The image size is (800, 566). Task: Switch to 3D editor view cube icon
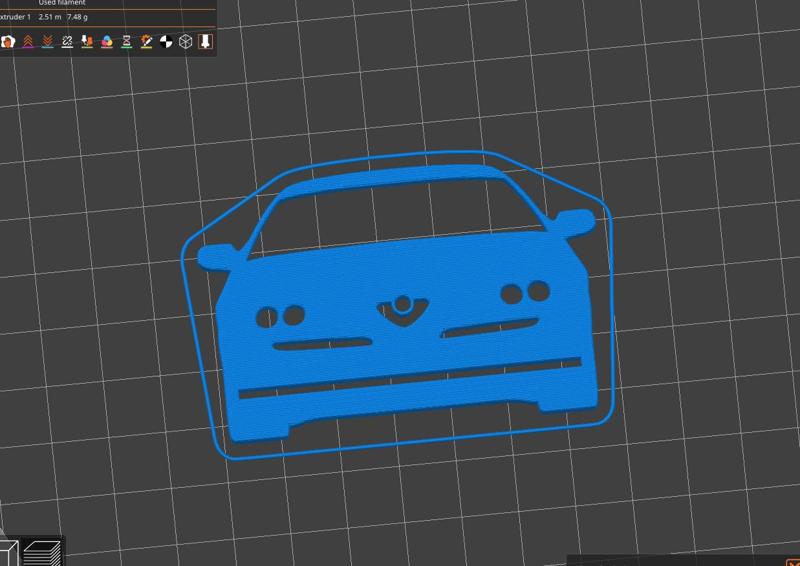(x=8, y=553)
